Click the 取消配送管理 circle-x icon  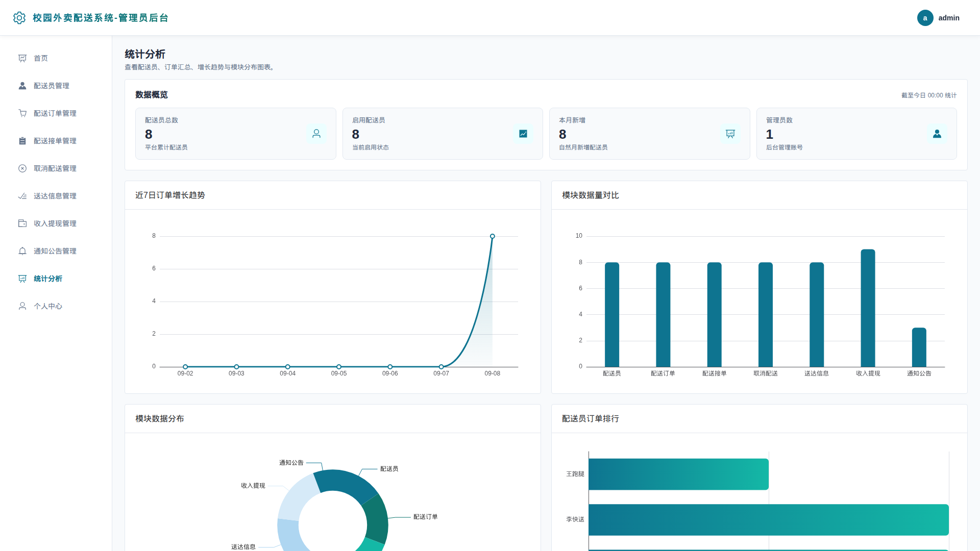pos(22,168)
